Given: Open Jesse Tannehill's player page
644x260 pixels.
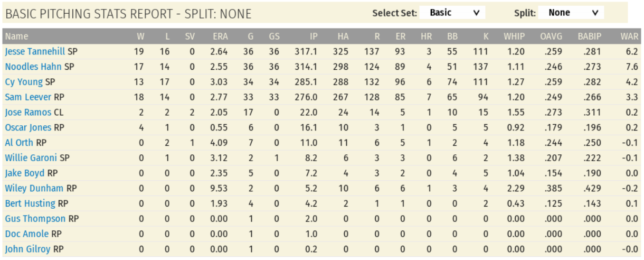Looking at the screenshot, I should (35, 52).
